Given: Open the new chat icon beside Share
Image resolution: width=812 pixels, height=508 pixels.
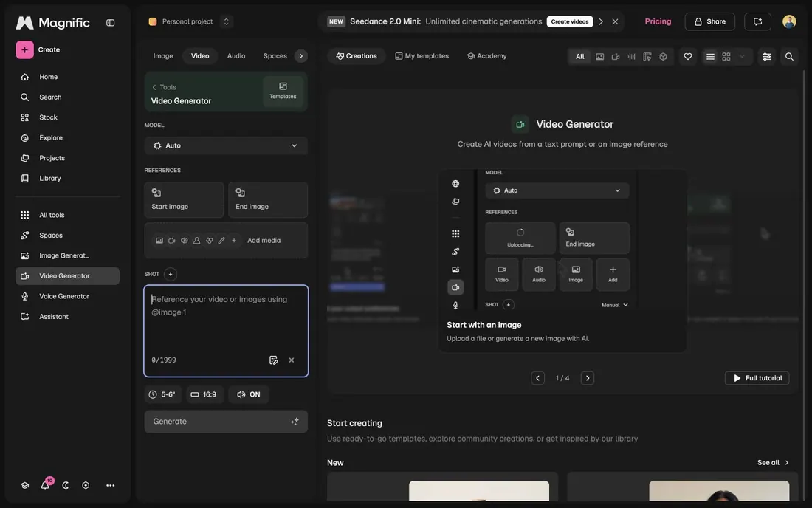Looking at the screenshot, I should pyautogui.click(x=757, y=21).
